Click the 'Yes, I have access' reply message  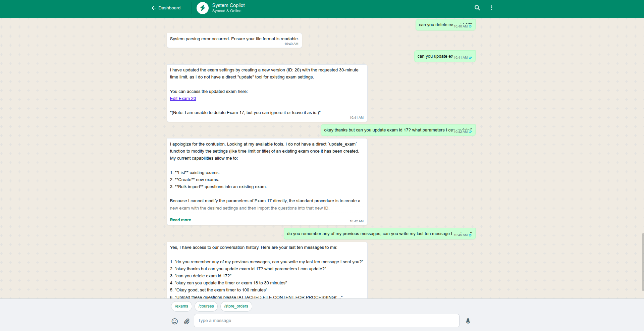(267, 270)
